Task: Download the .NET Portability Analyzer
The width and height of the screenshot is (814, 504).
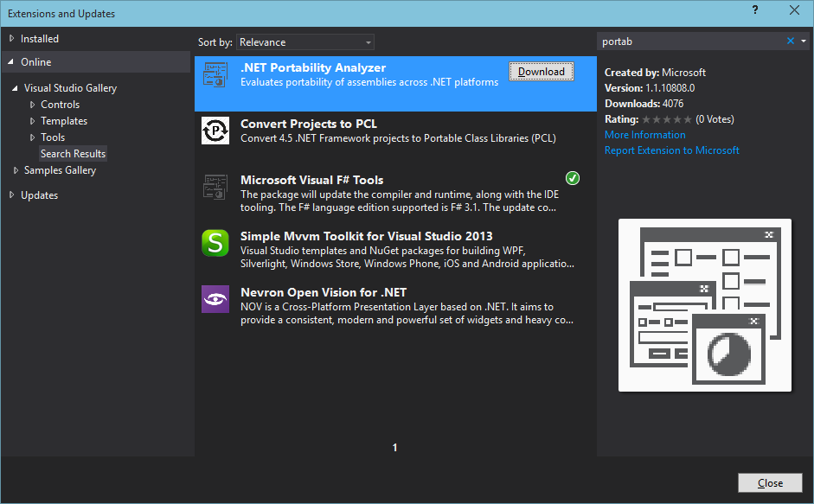Action: tap(541, 72)
